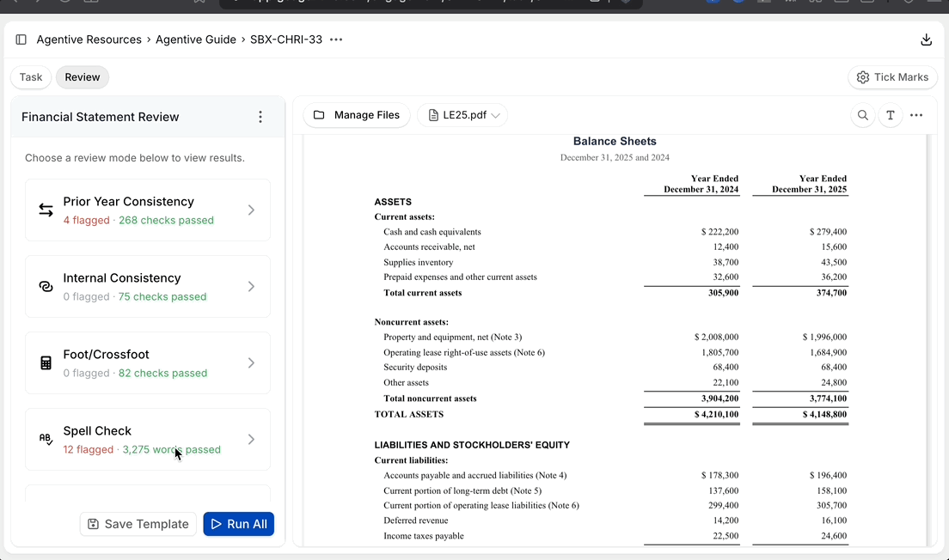Screen dimensions: 949x560
Task: Expand the Spell Check chevron
Action: 251,439
